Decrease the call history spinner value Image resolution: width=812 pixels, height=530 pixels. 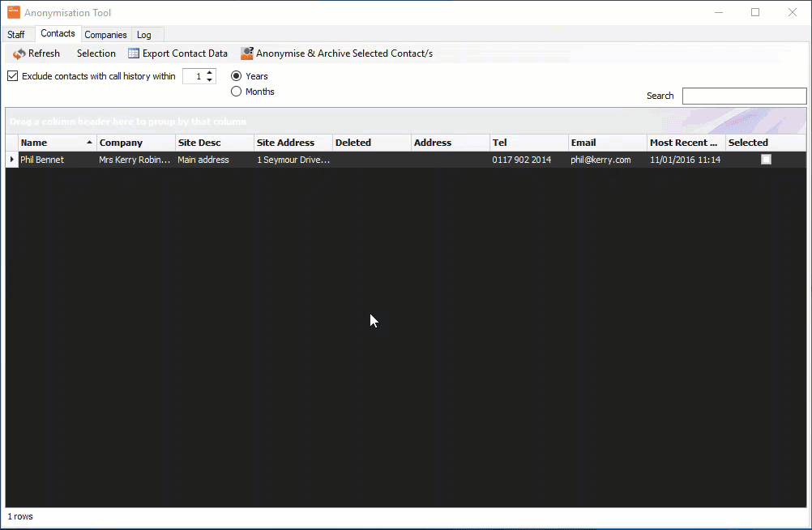click(210, 79)
